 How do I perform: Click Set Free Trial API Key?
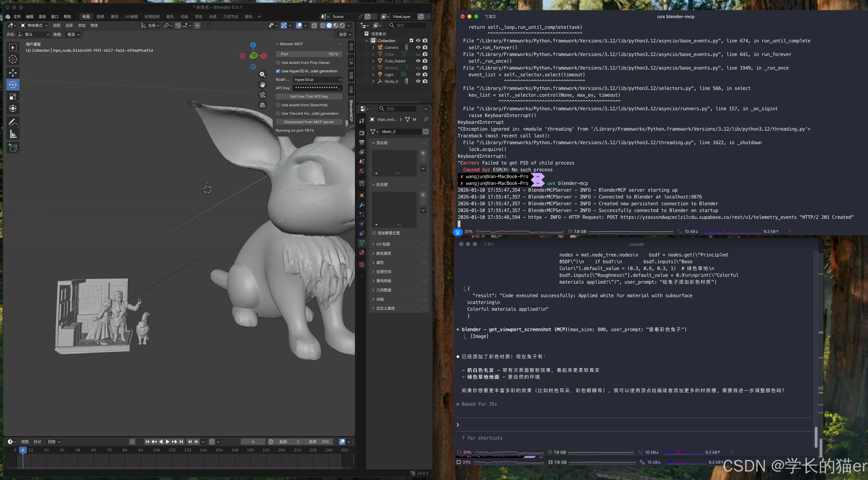tap(309, 96)
